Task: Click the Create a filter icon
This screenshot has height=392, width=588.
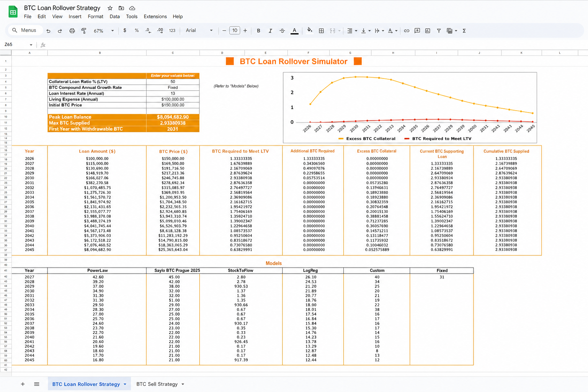Action: pos(439,31)
